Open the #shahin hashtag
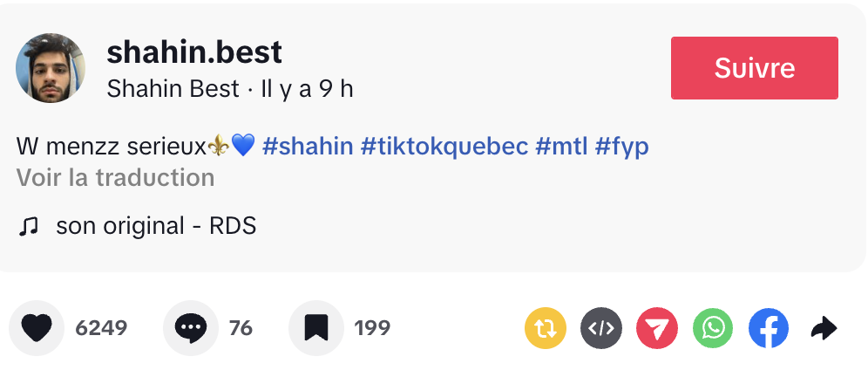This screenshot has height=370, width=868. (x=308, y=146)
